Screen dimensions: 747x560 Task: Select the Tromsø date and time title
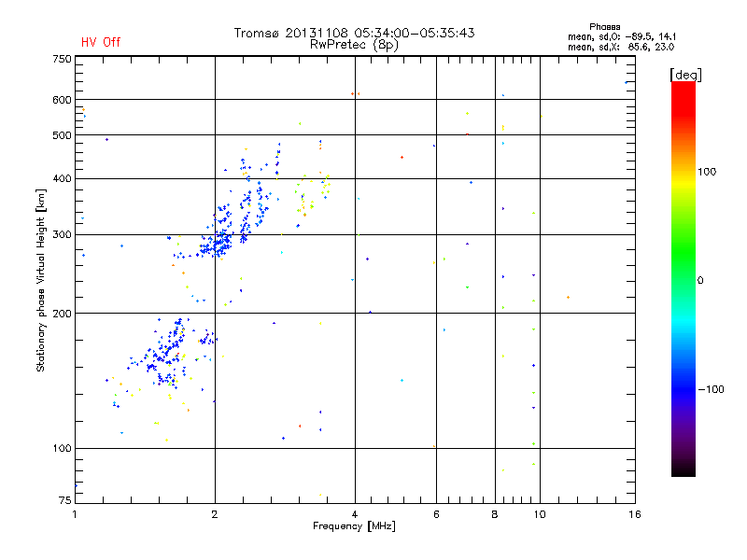point(355,33)
